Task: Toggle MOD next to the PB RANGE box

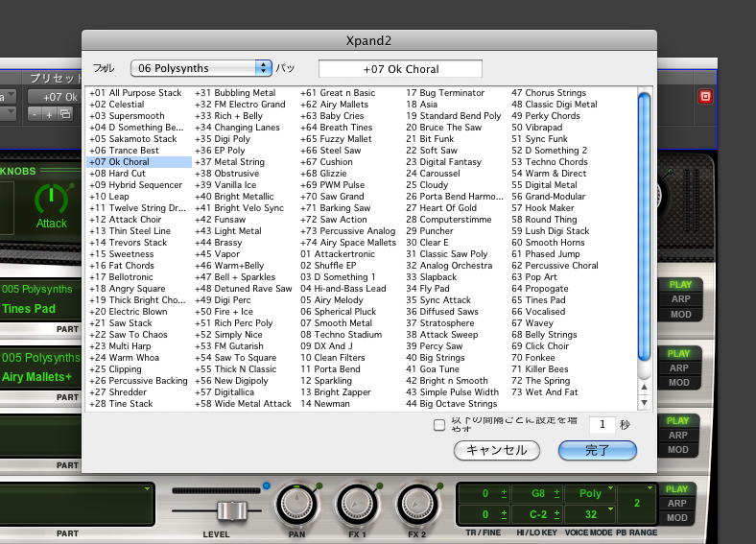Action: click(677, 517)
